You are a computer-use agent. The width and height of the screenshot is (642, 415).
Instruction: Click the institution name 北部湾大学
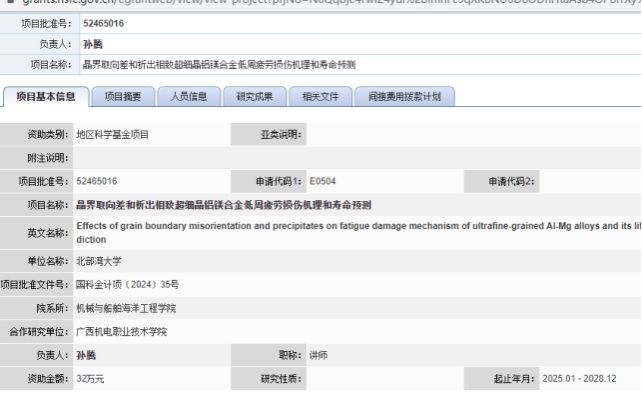(x=98, y=261)
